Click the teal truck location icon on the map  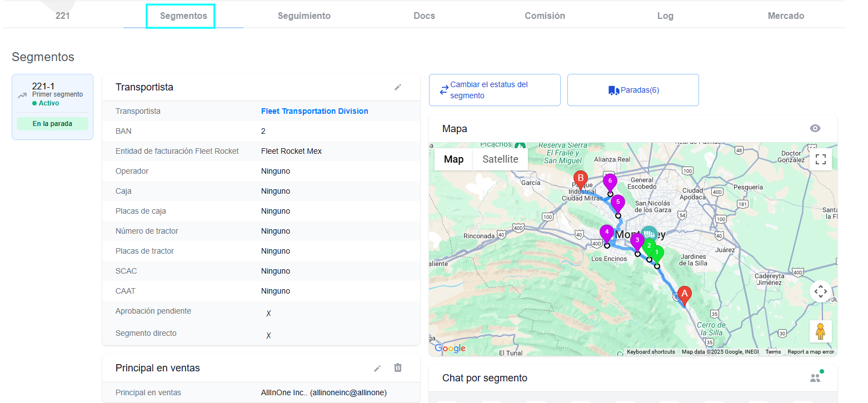(x=648, y=234)
